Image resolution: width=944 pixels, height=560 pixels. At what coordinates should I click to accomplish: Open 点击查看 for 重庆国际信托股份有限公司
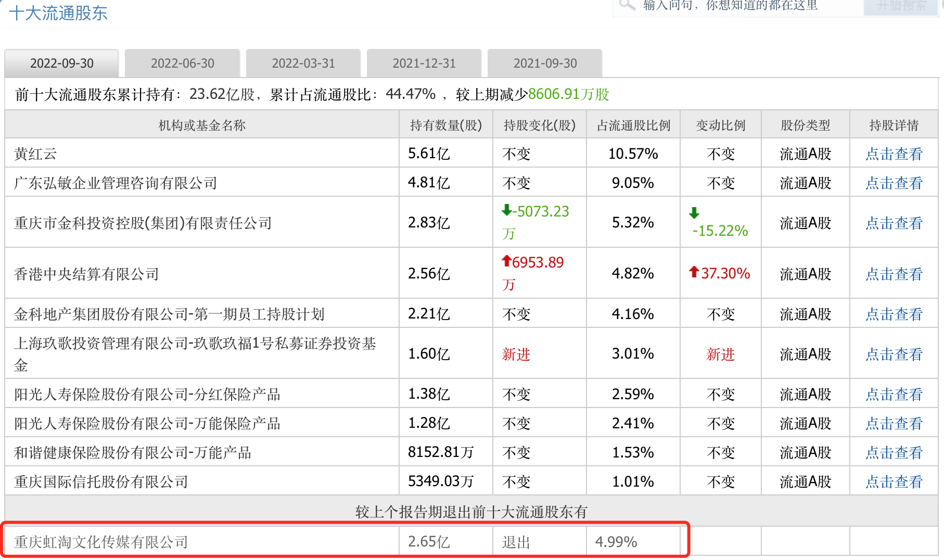[x=894, y=481]
